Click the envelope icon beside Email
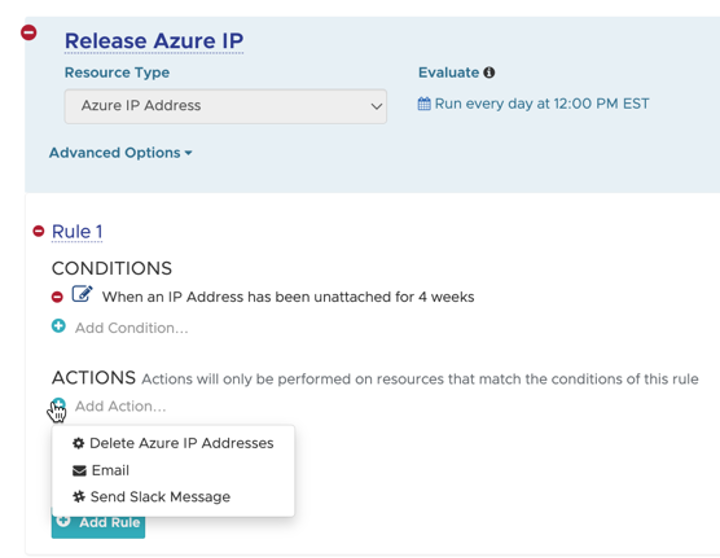This screenshot has height=558, width=720. 79,471
